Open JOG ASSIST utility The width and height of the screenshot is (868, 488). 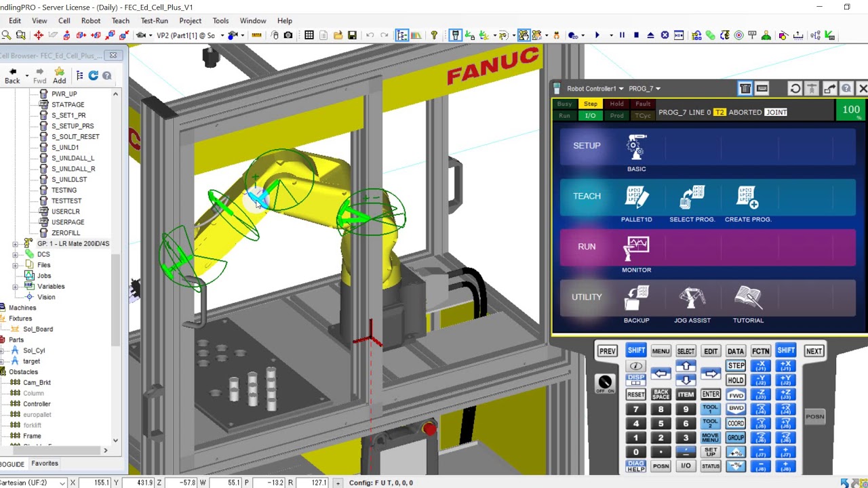(x=692, y=298)
